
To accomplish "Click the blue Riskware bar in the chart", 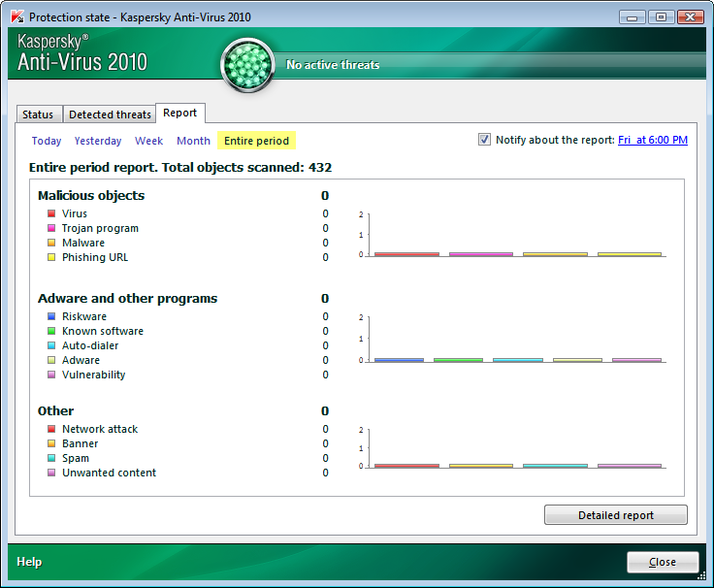I will 399,360.
